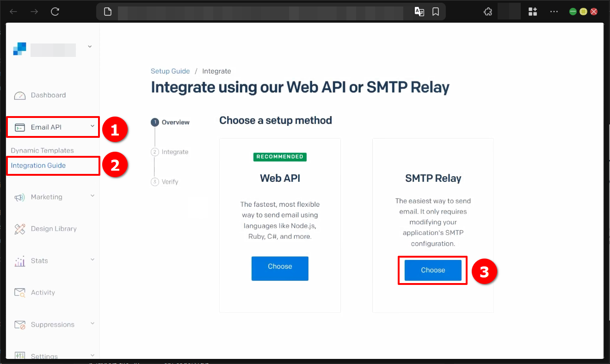The image size is (610, 364).
Task: Open Settings using the sliders icon
Action: pos(19,355)
